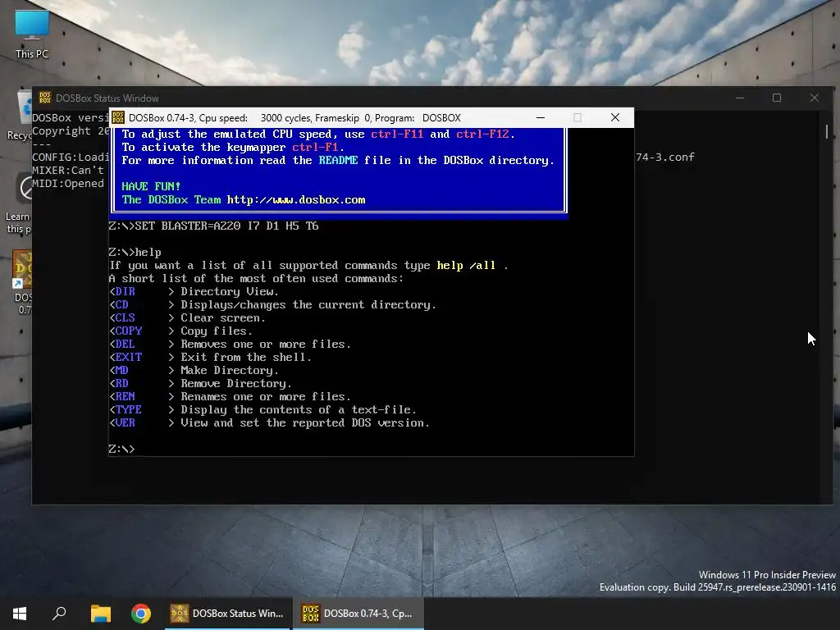Image resolution: width=840 pixels, height=630 pixels.
Task: Click 'Make Directory.' description text
Action: tap(230, 370)
